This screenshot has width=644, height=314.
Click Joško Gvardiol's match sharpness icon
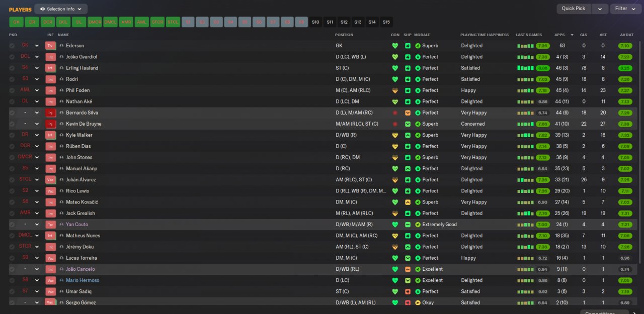[408, 57]
